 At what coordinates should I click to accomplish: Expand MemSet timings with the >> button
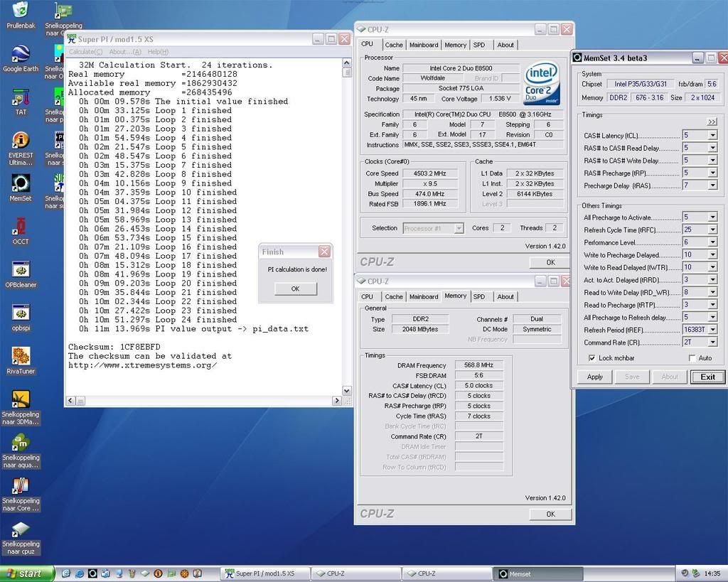712,122
